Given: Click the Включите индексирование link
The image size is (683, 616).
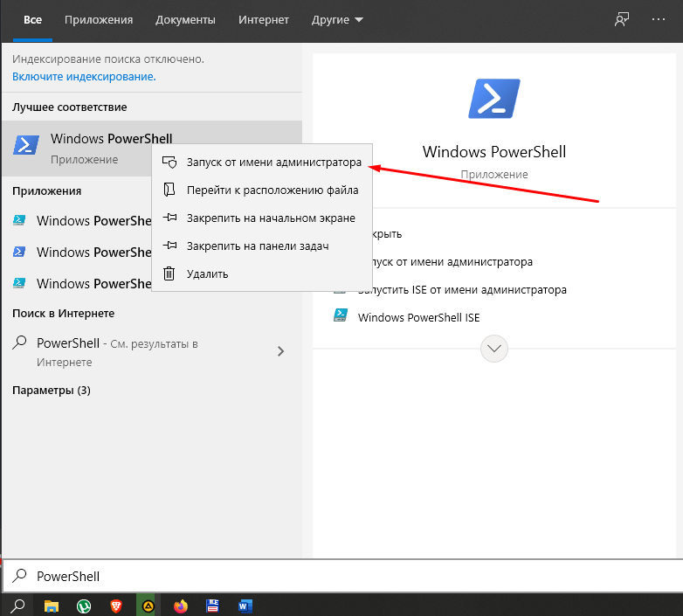Looking at the screenshot, I should point(84,77).
